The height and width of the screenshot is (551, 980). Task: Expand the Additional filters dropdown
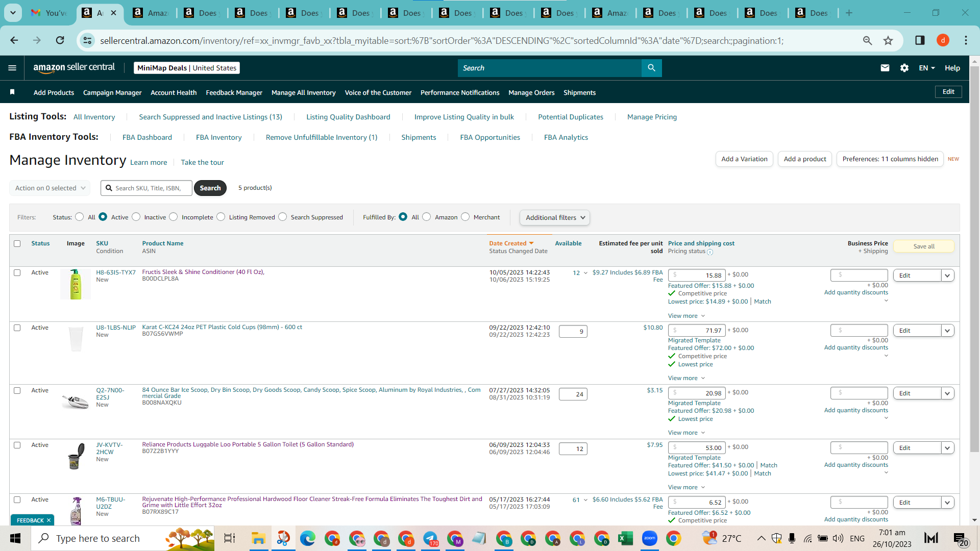[x=555, y=217]
